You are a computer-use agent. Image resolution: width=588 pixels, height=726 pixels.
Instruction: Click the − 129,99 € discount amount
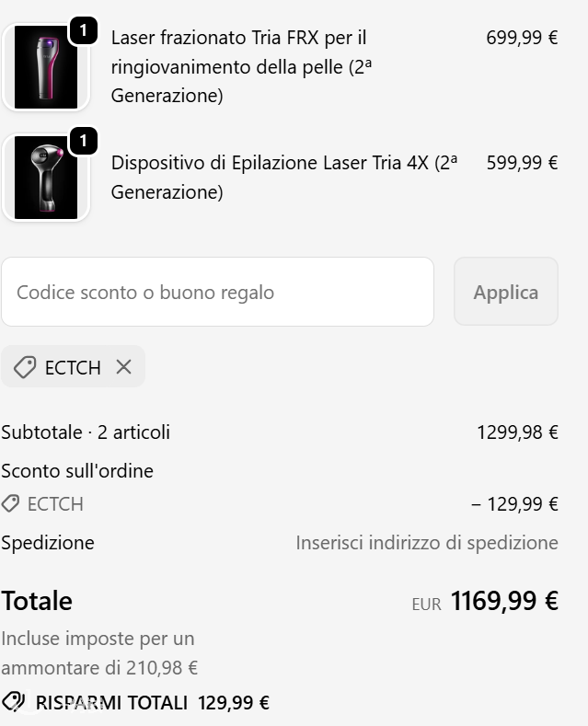[514, 504]
